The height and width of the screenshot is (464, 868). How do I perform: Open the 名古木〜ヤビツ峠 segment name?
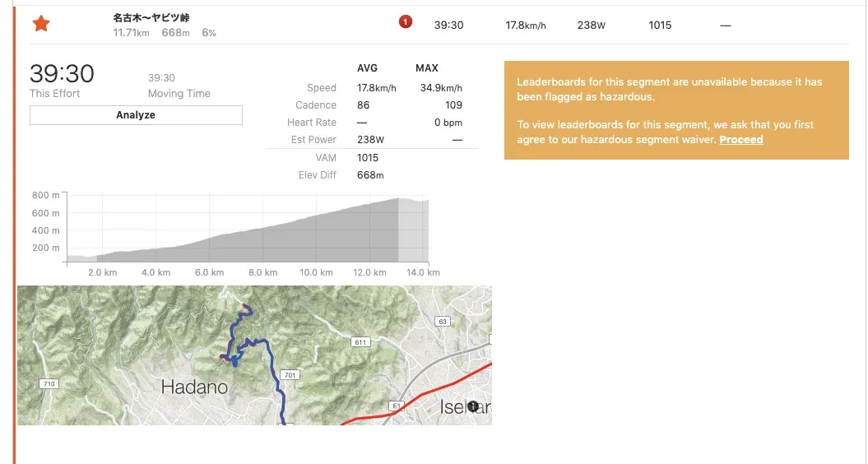[151, 17]
